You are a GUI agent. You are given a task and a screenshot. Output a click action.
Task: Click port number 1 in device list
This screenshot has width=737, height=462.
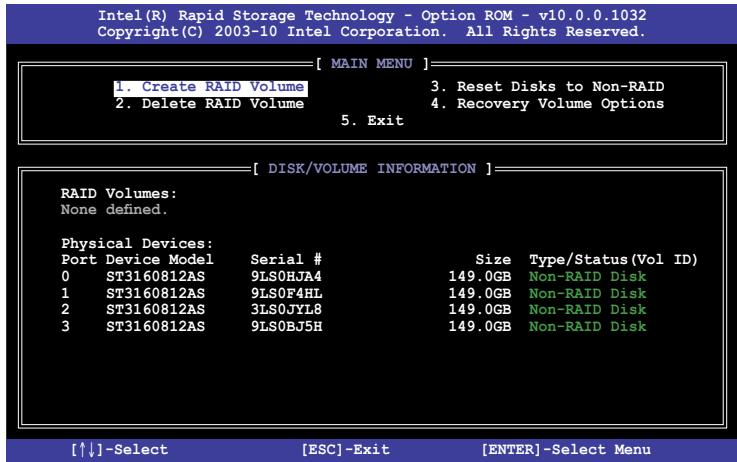point(65,294)
